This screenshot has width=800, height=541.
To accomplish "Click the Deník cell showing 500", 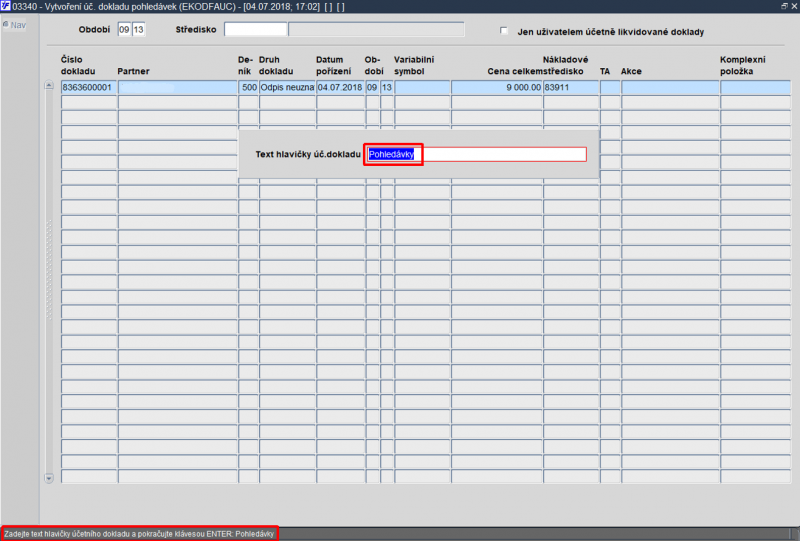I will [248, 87].
